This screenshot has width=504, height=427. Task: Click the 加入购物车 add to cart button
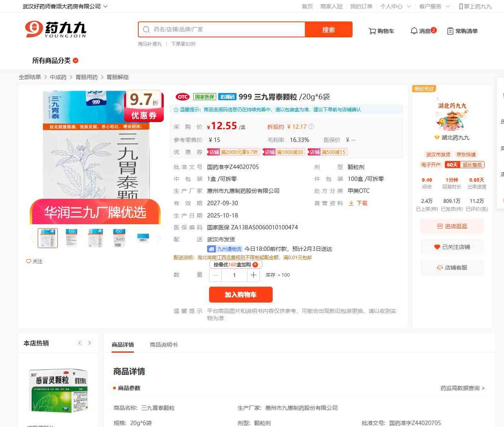click(240, 295)
